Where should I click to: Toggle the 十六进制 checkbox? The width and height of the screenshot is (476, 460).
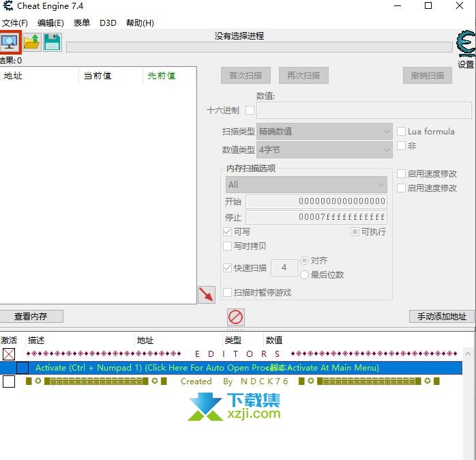point(250,110)
